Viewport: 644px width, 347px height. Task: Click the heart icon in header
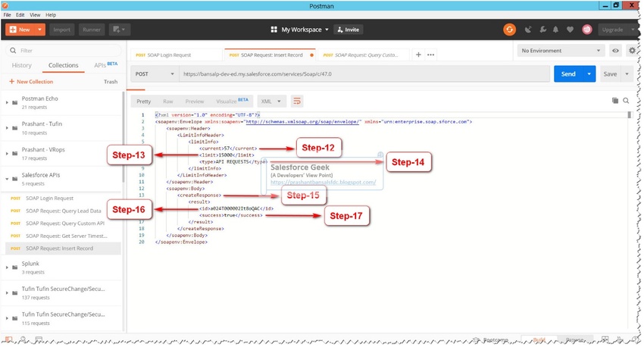[x=570, y=30]
